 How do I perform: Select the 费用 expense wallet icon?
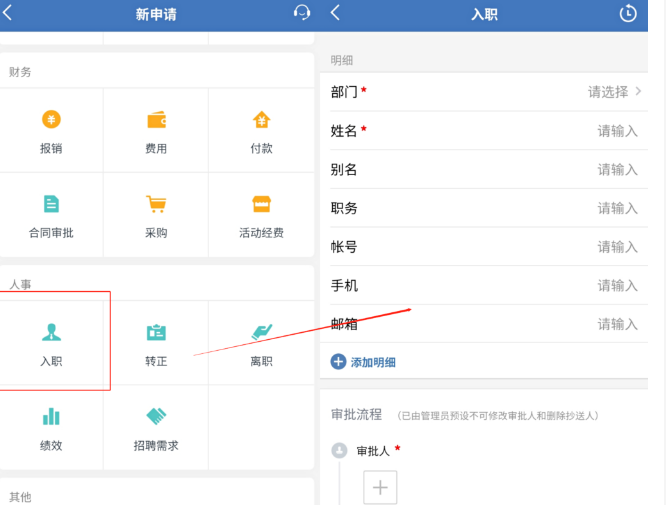pos(156,121)
